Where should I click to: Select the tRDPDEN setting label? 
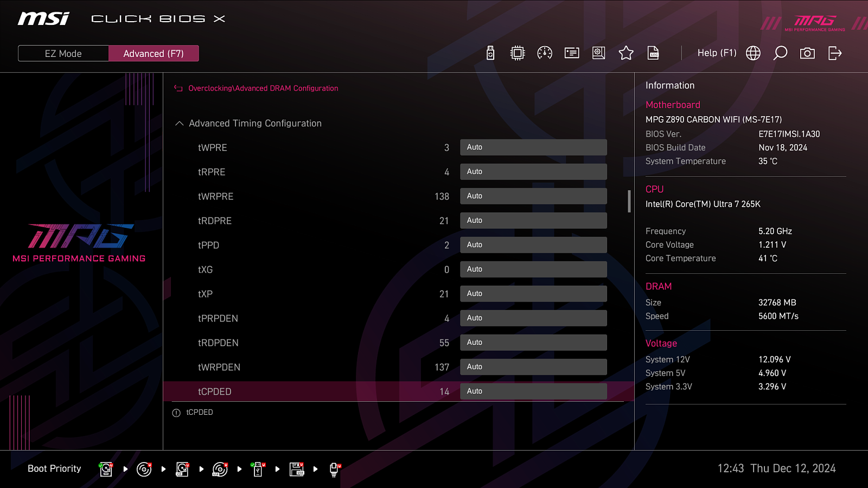pos(219,343)
